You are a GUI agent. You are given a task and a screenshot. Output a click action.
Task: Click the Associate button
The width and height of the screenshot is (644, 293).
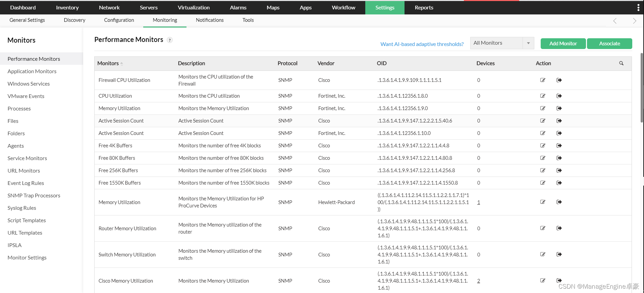click(x=609, y=43)
